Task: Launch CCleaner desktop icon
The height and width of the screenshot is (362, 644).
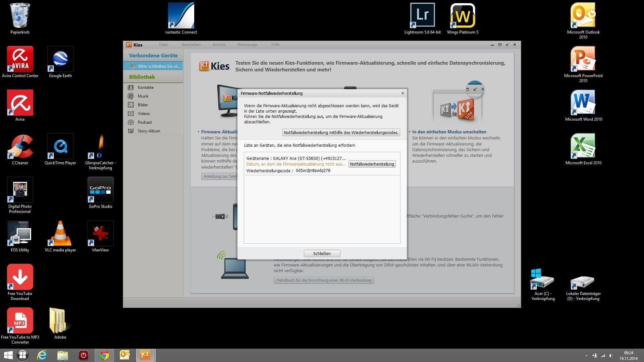Action: pos(20,149)
